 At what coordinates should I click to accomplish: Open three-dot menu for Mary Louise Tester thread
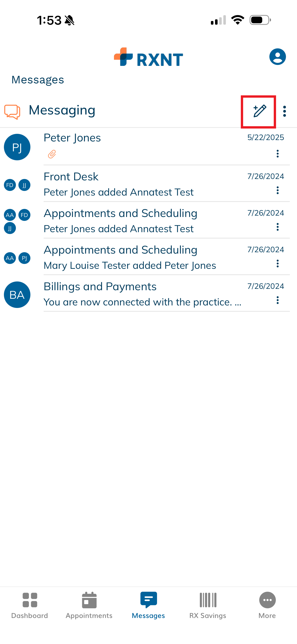click(x=277, y=263)
